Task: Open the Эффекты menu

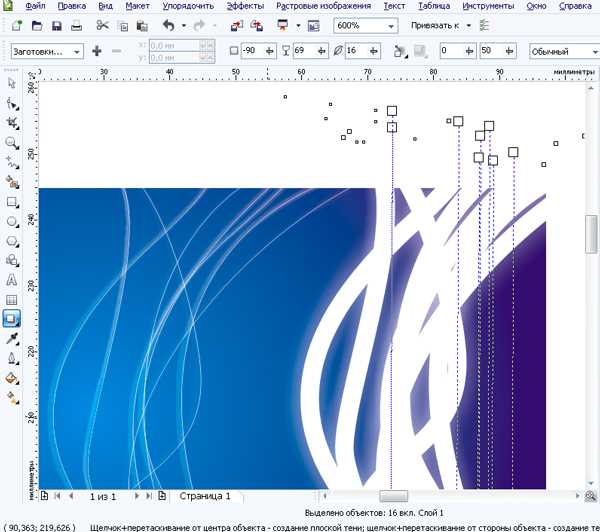Action: point(245,6)
